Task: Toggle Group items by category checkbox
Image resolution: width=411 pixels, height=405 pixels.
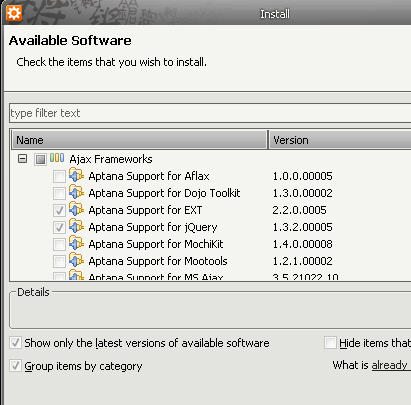Action: [x=15, y=366]
